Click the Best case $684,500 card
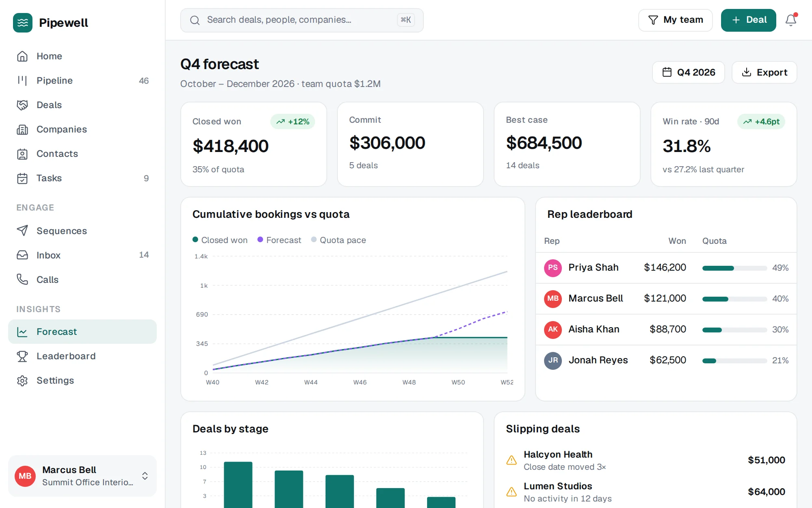The width and height of the screenshot is (812, 508). click(x=567, y=144)
